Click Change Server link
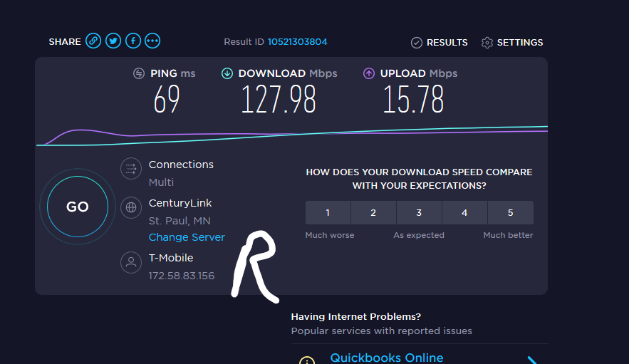This screenshot has width=629, height=364. (187, 237)
